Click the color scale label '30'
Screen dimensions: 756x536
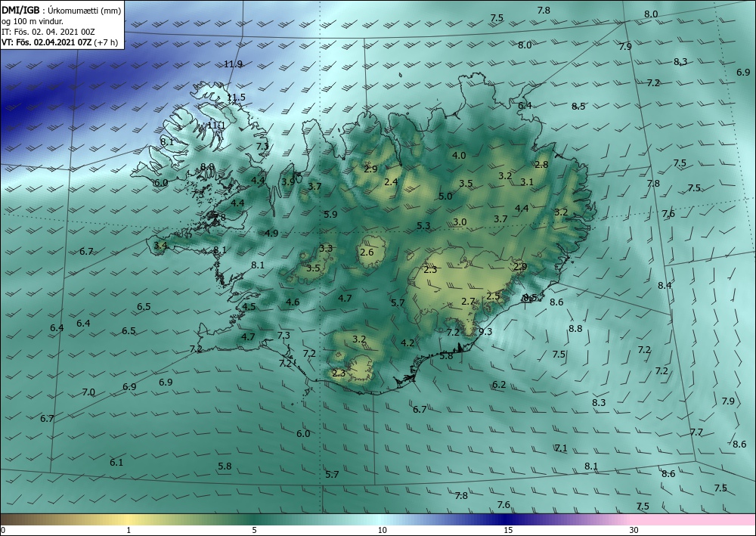[634, 531]
